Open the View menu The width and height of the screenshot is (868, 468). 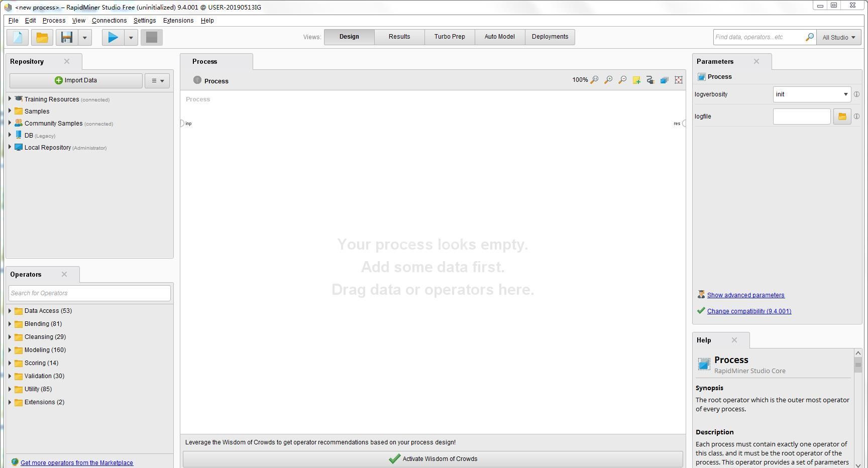(x=78, y=21)
